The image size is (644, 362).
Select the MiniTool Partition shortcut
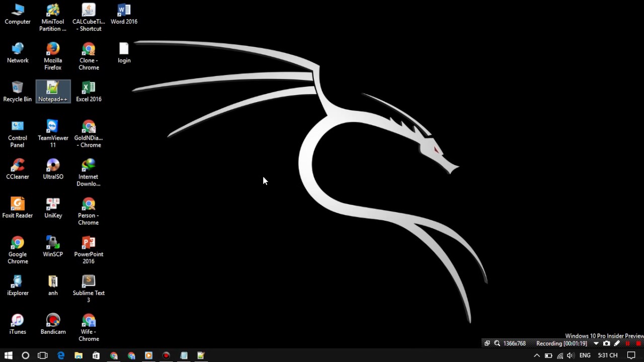click(53, 18)
